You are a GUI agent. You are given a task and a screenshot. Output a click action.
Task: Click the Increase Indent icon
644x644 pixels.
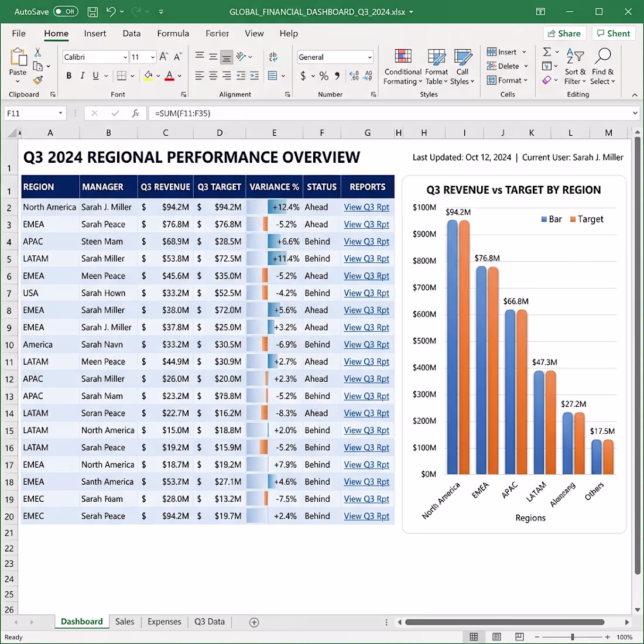click(255, 76)
